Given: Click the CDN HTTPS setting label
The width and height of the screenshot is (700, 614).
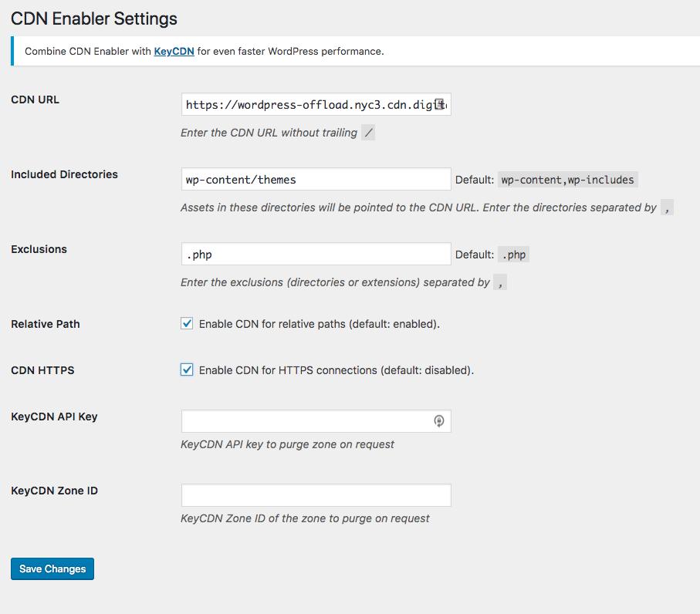Looking at the screenshot, I should point(42,369).
